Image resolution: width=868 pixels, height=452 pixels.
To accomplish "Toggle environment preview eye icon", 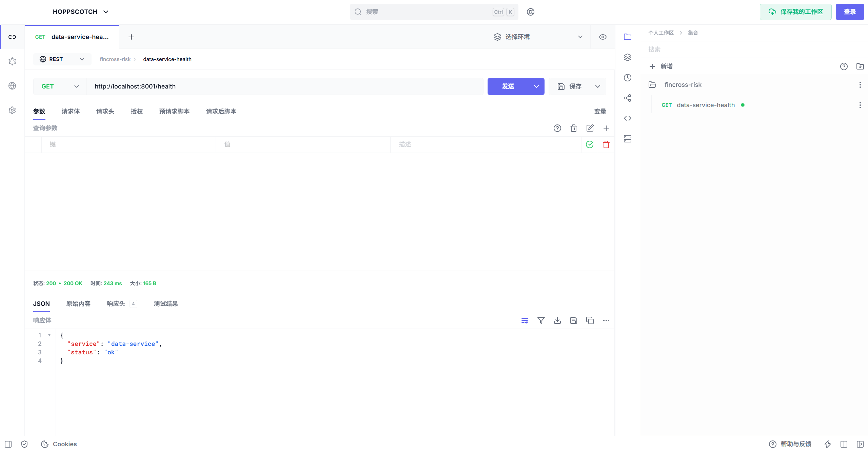I will 603,37.
